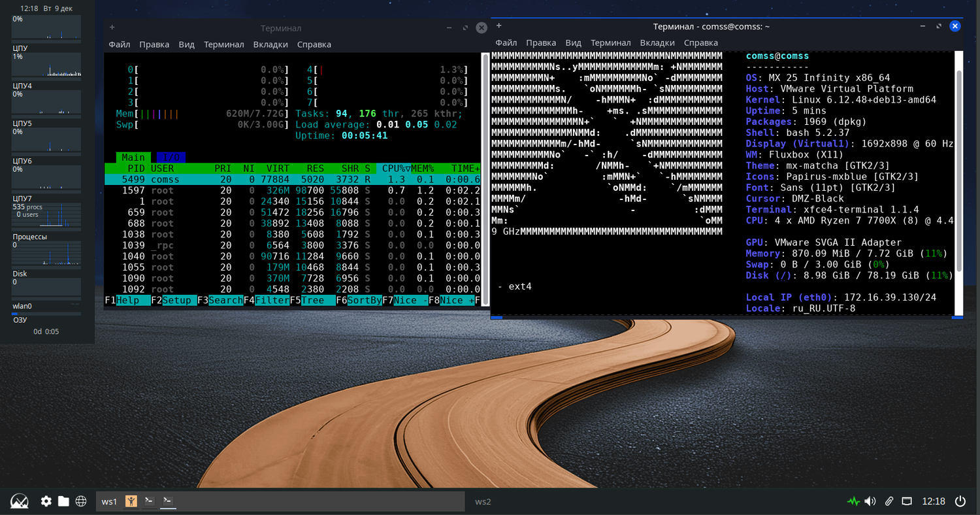Click the paperclip clipboard tray icon
The width and height of the screenshot is (980, 515).
pyautogui.click(x=889, y=501)
